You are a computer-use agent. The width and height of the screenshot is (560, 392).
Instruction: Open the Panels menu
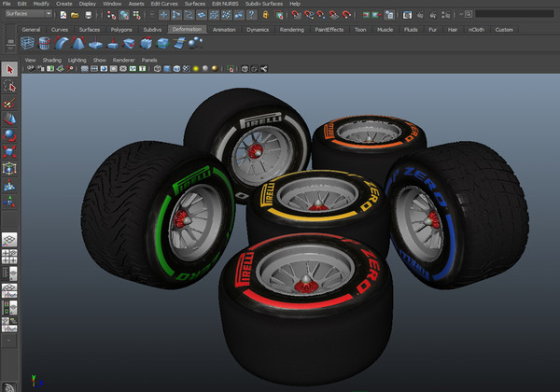pyautogui.click(x=149, y=60)
